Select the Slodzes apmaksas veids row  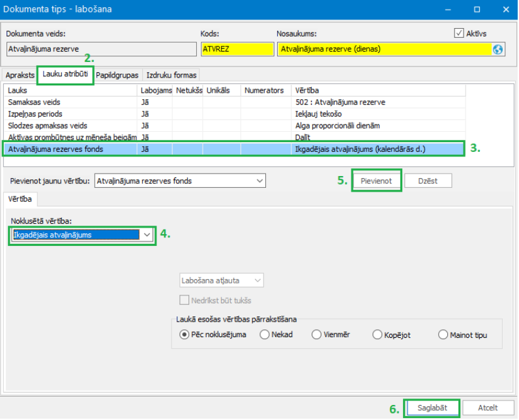[235, 126]
